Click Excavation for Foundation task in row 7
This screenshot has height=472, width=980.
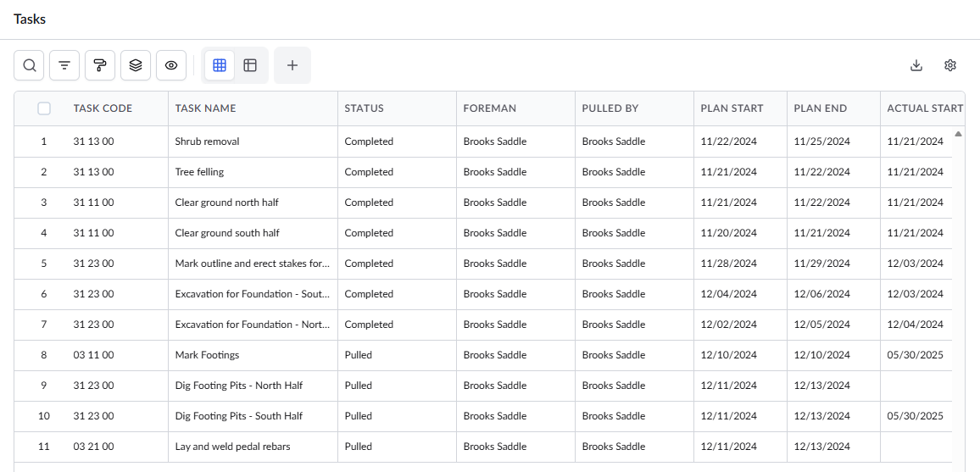tap(253, 325)
